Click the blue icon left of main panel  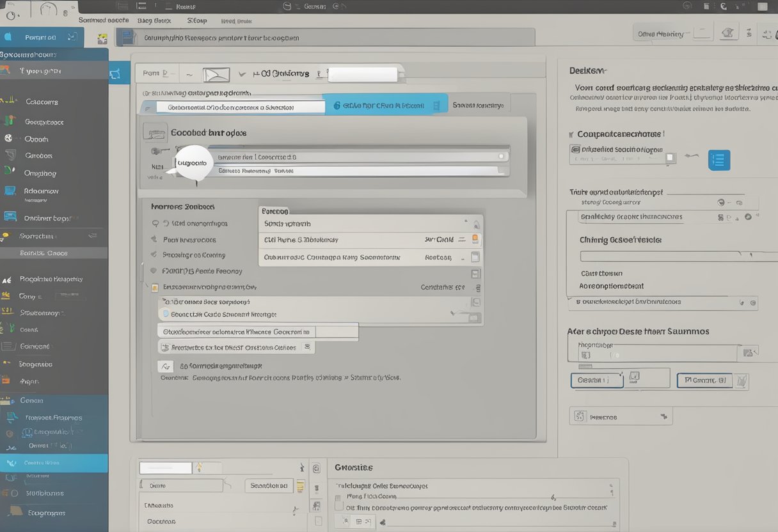(x=115, y=74)
